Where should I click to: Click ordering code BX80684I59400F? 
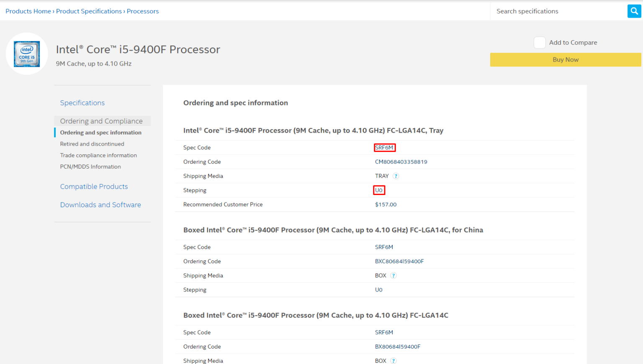(398, 347)
